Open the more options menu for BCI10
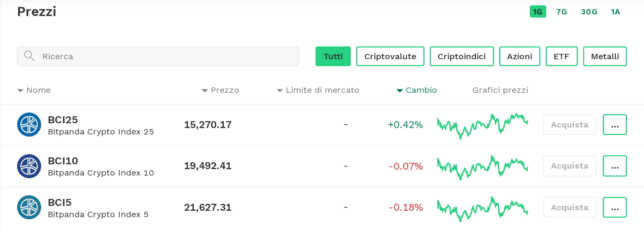The height and width of the screenshot is (231, 644). (615, 166)
